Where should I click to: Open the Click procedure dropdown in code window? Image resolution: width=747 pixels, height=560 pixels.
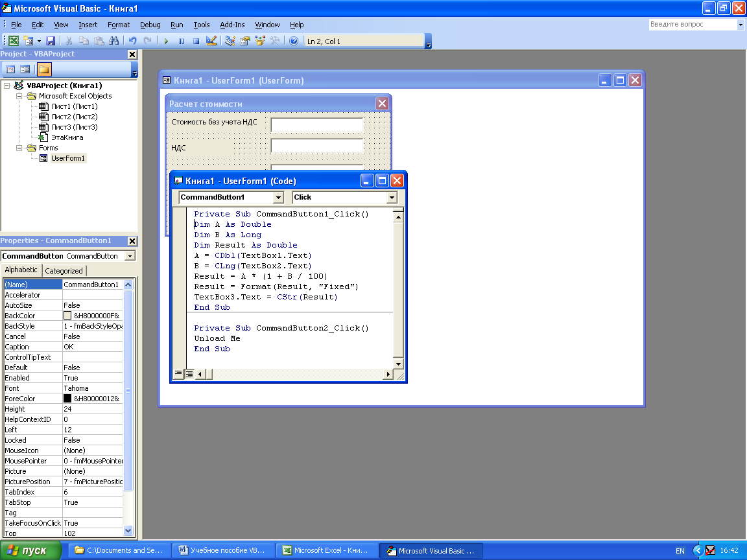[392, 198]
